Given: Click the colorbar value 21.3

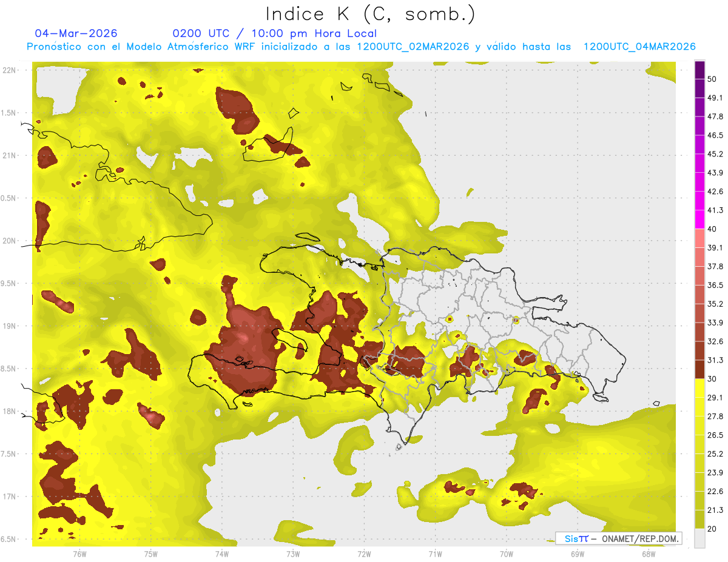Looking at the screenshot, I should click(715, 510).
